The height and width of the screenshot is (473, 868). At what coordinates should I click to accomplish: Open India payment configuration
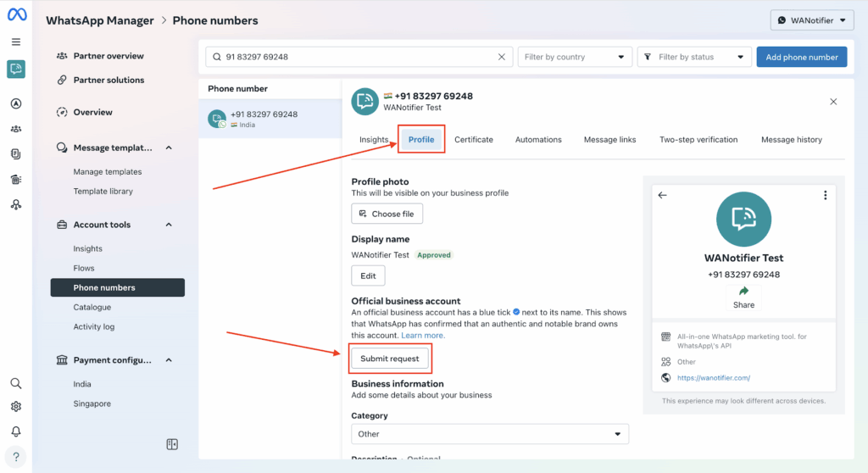82,384
